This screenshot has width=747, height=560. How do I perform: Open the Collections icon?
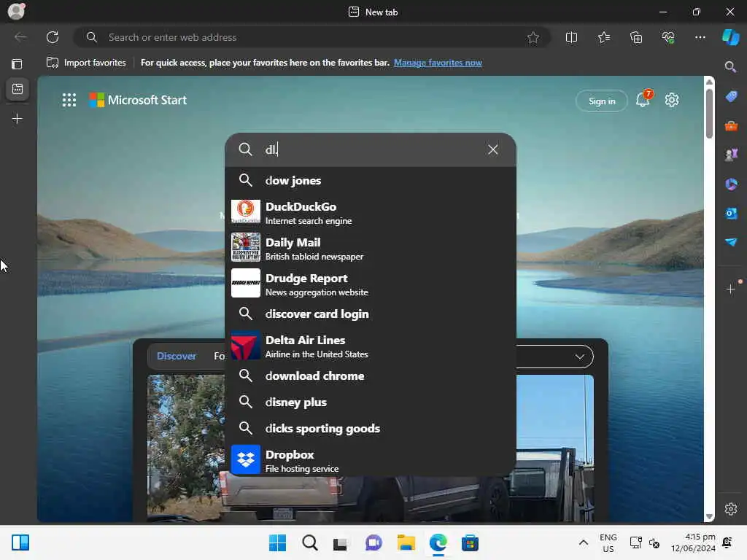(636, 37)
